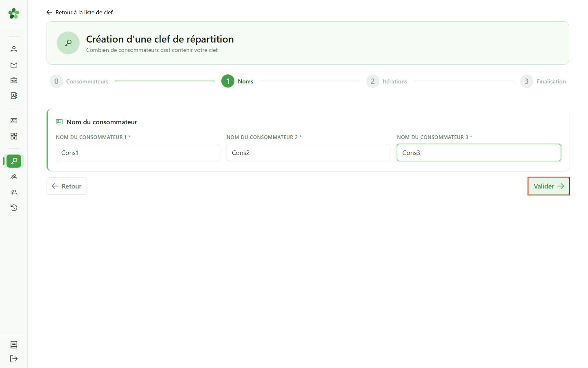Open the briefcase sidebar icon
The image size is (588, 368).
[14, 80]
